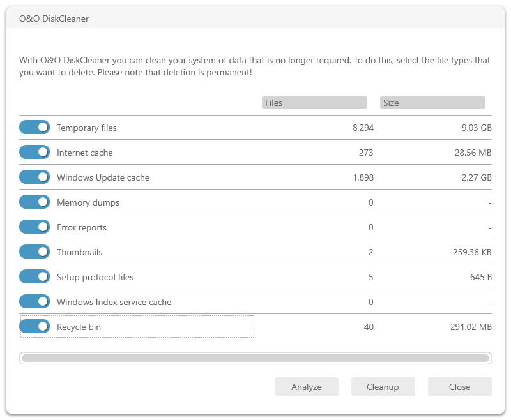Click the O&O DiskCleaner title bar
511x420 pixels.
pyautogui.click(x=256, y=19)
